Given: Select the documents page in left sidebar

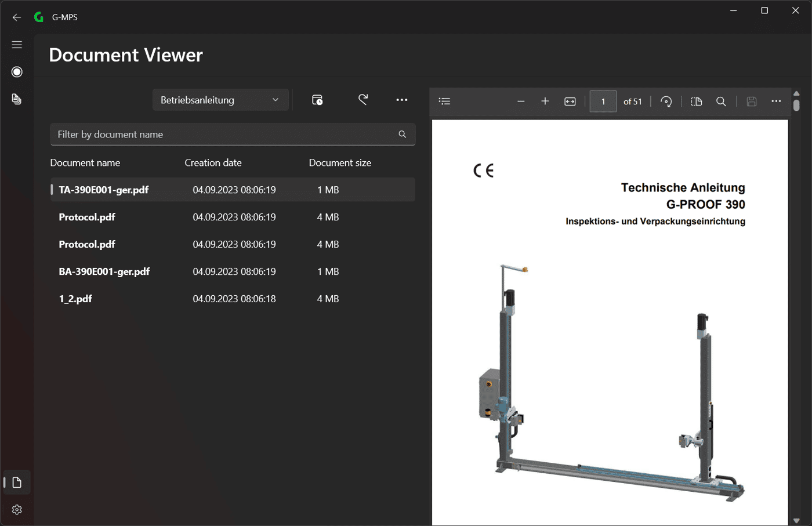Looking at the screenshot, I should 17,483.
